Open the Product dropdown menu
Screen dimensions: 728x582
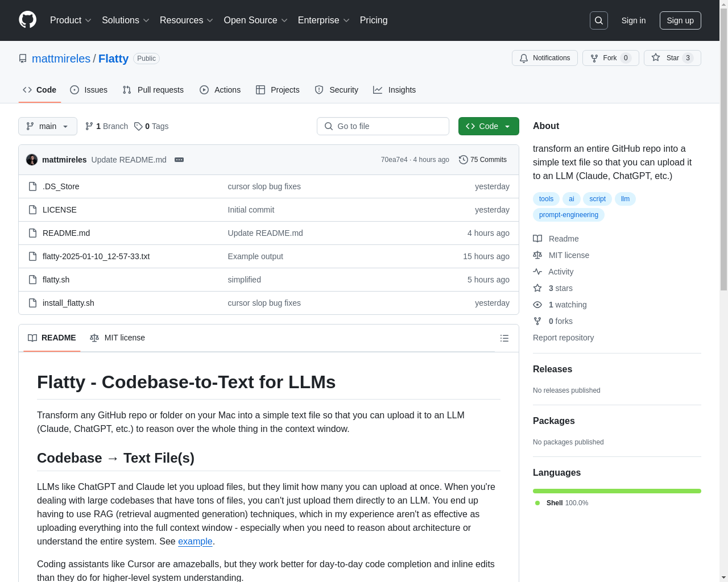[x=71, y=20]
